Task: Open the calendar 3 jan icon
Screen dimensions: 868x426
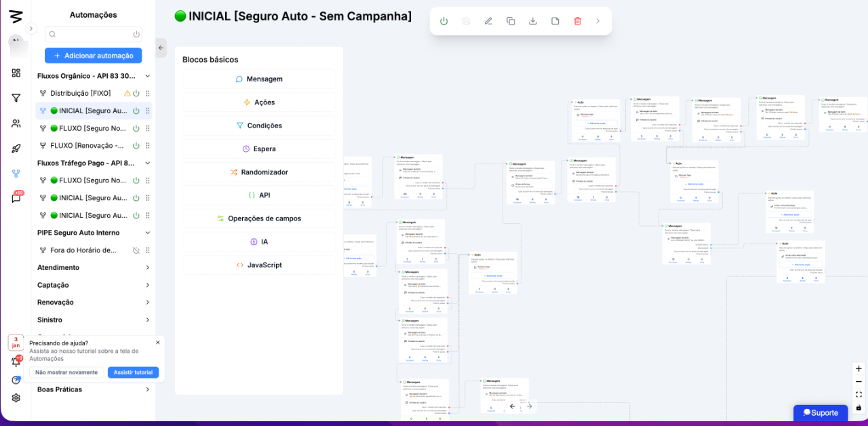Action: click(16, 343)
